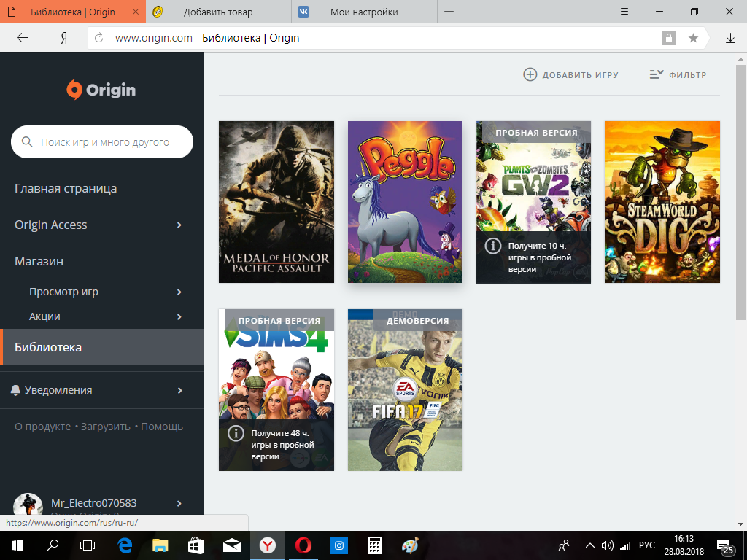
Task: Open browser downloads arrow icon
Action: coord(730,38)
